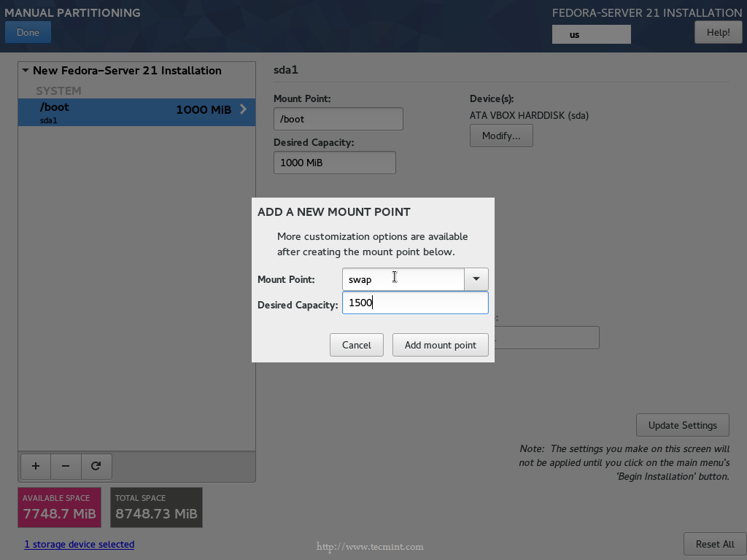Image resolution: width=747 pixels, height=560 pixels.
Task: Open the Help! button
Action: 718,32
